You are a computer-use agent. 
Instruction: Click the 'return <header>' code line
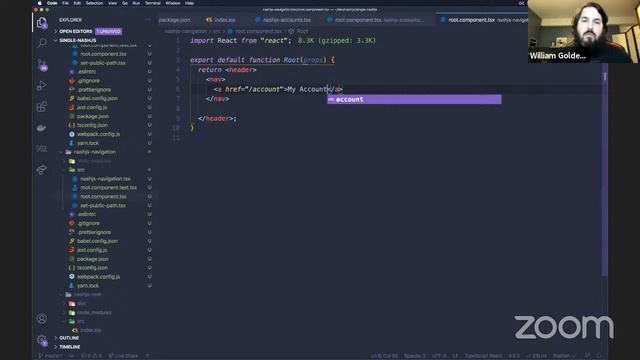point(227,70)
